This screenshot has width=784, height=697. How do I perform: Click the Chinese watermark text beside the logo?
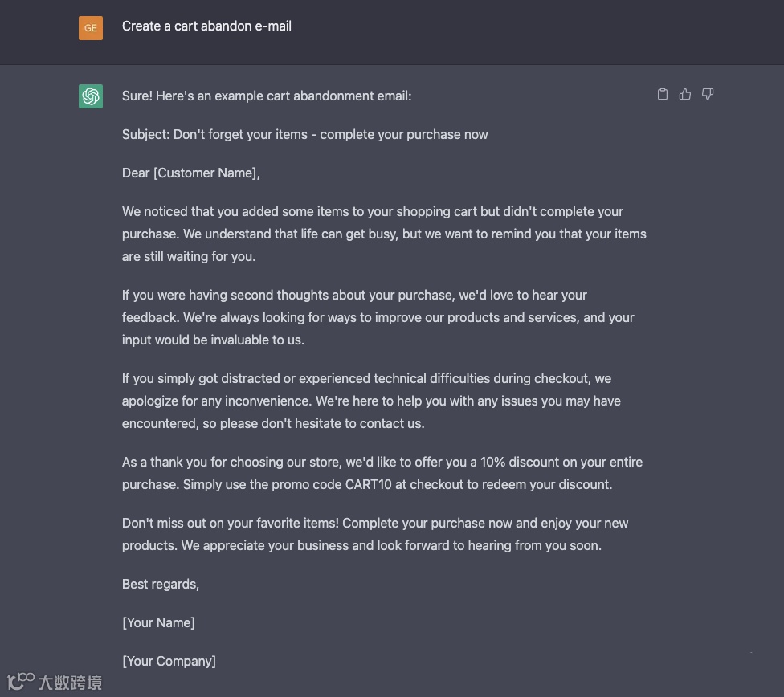point(71,683)
